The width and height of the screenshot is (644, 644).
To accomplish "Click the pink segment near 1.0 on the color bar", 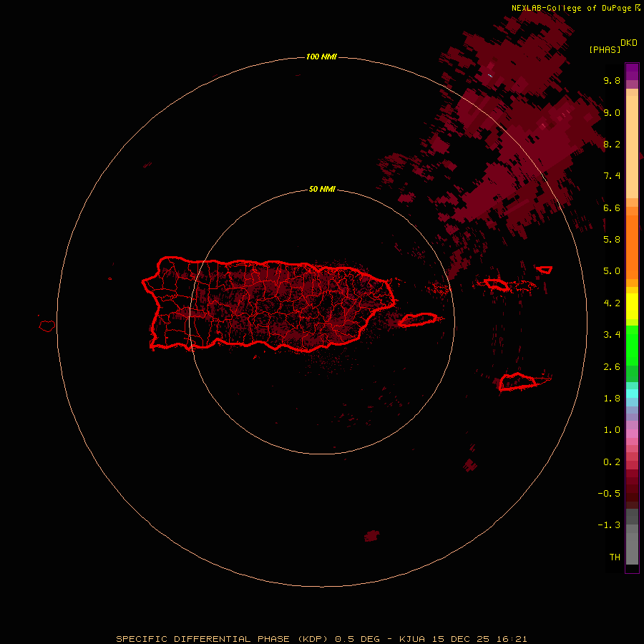I will pos(632,433).
